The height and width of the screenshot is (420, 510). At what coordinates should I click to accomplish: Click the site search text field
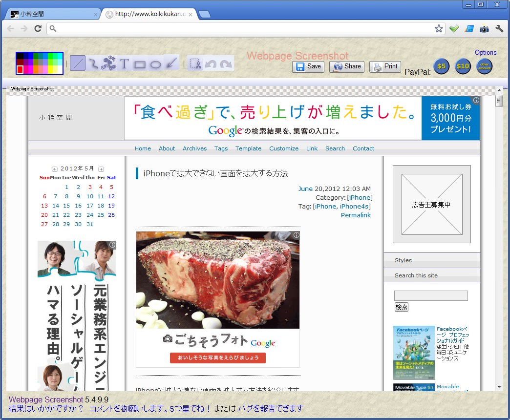(x=431, y=295)
